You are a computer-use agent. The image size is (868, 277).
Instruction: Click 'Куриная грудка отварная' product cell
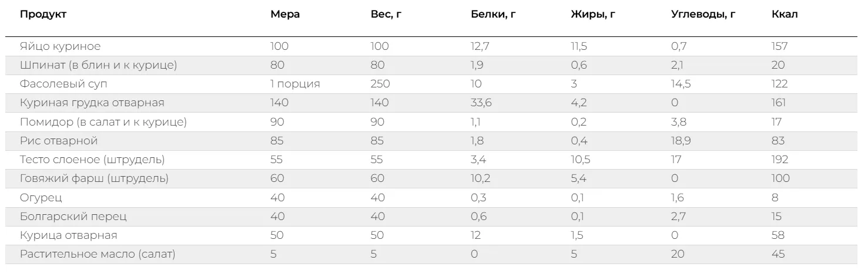pyautogui.click(x=92, y=103)
